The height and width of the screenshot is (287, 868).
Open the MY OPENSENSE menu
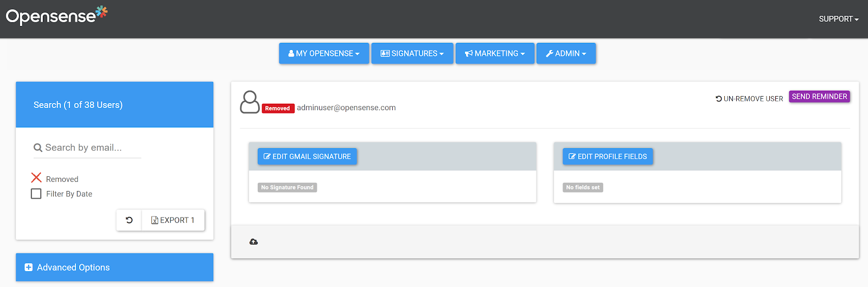coord(324,54)
